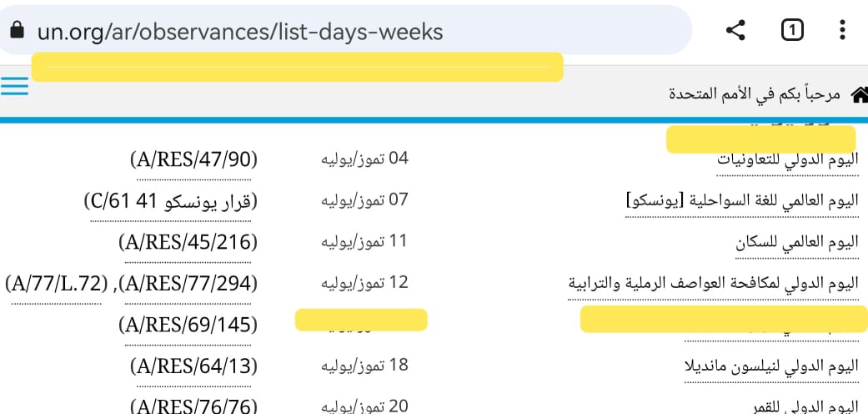Screen dimensions: 868x414
Task: Open the tab switcher showing 1 tab
Action: (x=791, y=31)
